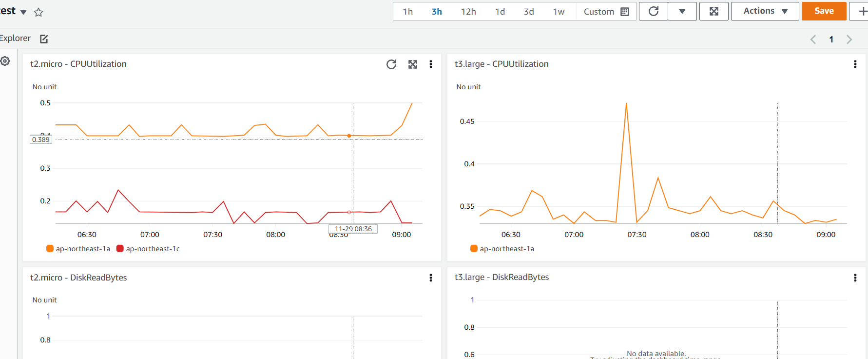
Task: Expand the refresh interval dropdown arrow
Action: [x=682, y=11]
